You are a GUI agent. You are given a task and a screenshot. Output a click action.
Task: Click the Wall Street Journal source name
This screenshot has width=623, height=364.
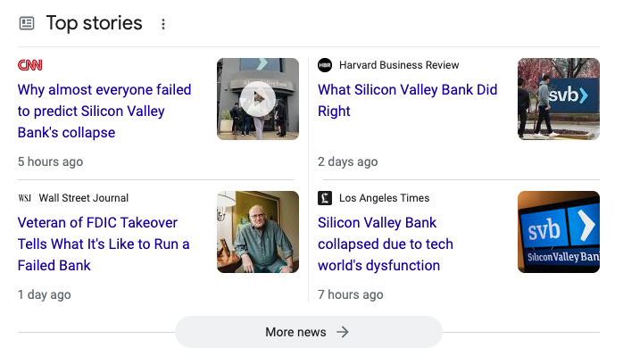[84, 198]
